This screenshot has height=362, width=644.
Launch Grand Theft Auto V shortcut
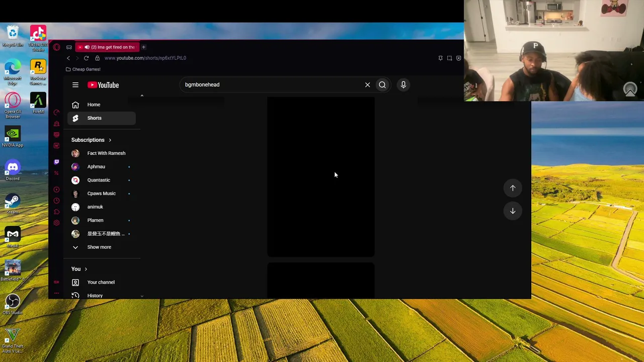tap(13, 340)
